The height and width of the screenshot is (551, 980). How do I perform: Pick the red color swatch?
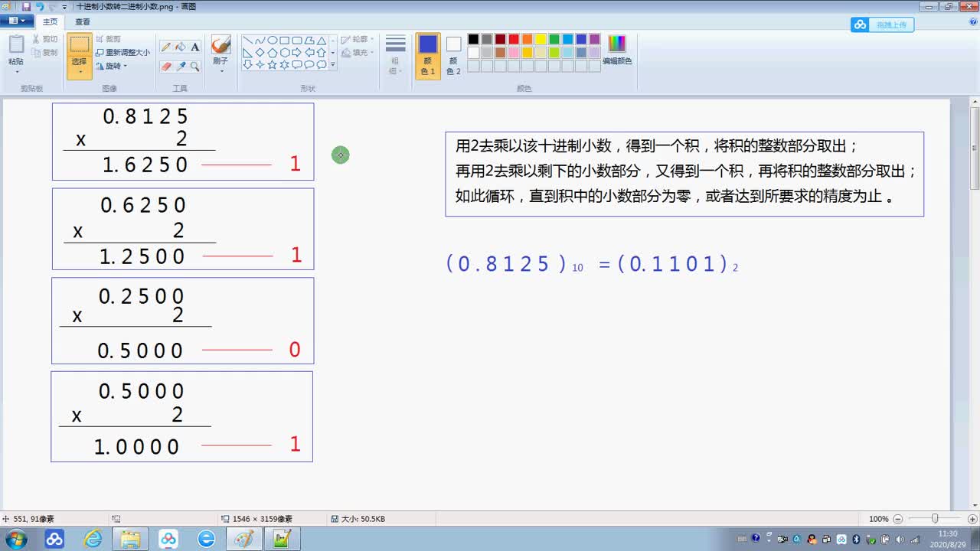coord(514,39)
